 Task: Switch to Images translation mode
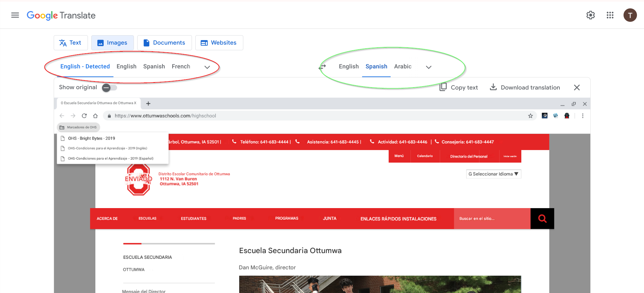[112, 43]
